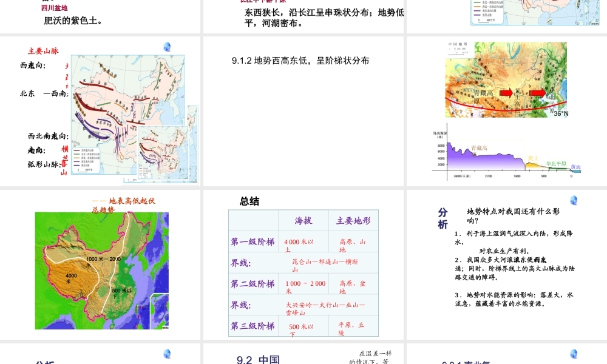Select the elevation profile chart with 青藏高原
This screenshot has height=364, width=607.
pyautogui.click(x=507, y=152)
